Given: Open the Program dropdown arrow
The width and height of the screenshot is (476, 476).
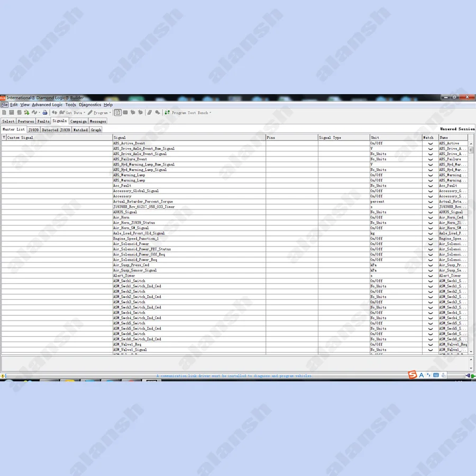Looking at the screenshot, I should point(110,113).
